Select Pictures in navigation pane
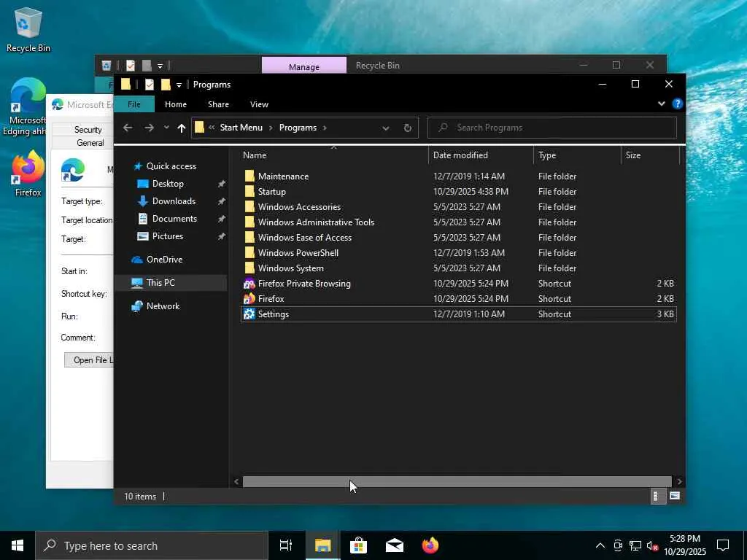Image resolution: width=747 pixels, height=560 pixels. click(167, 236)
